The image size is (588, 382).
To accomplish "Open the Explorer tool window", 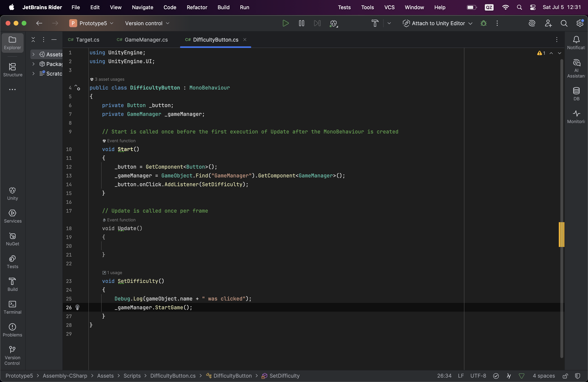I will [x=12, y=43].
